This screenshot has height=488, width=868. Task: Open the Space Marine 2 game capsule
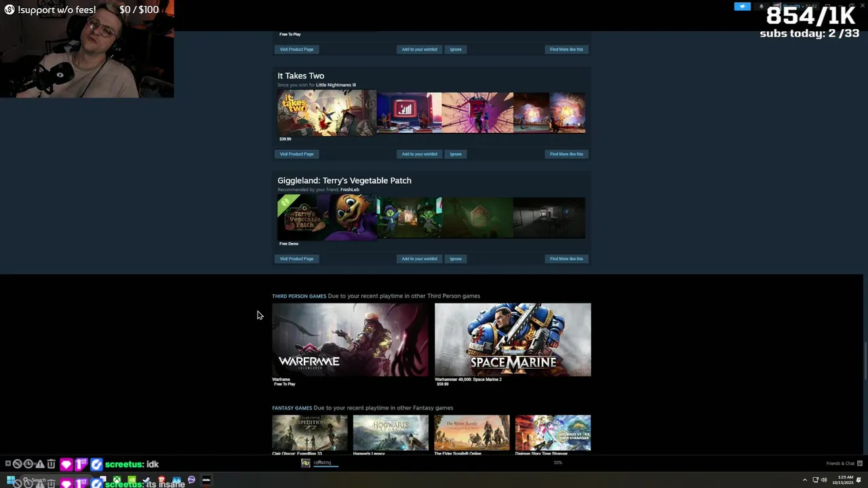point(513,340)
